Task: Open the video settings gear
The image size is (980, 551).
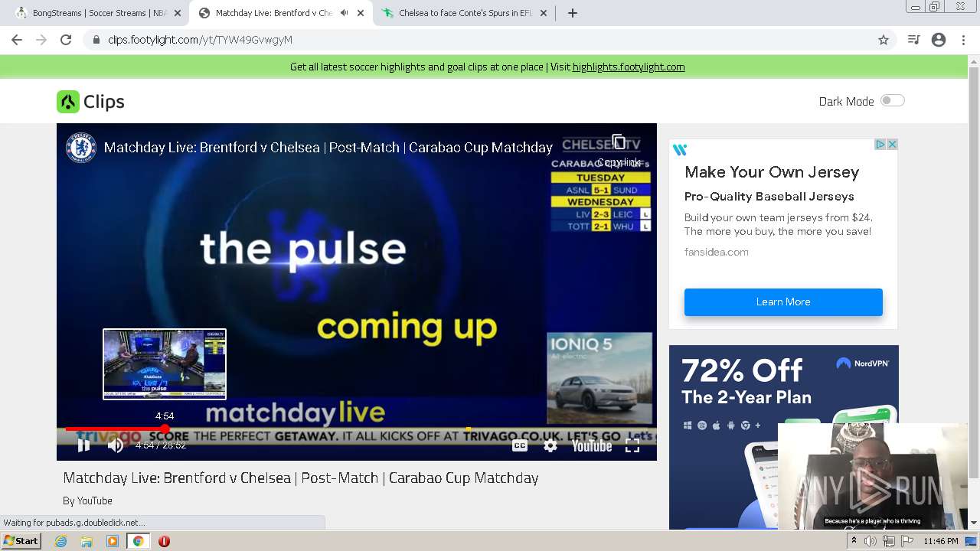Action: (550, 445)
